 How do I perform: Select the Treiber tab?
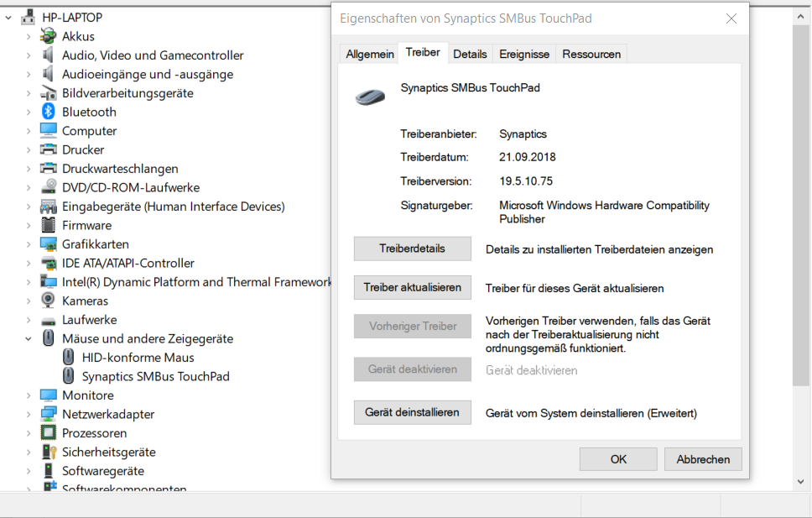click(x=423, y=52)
